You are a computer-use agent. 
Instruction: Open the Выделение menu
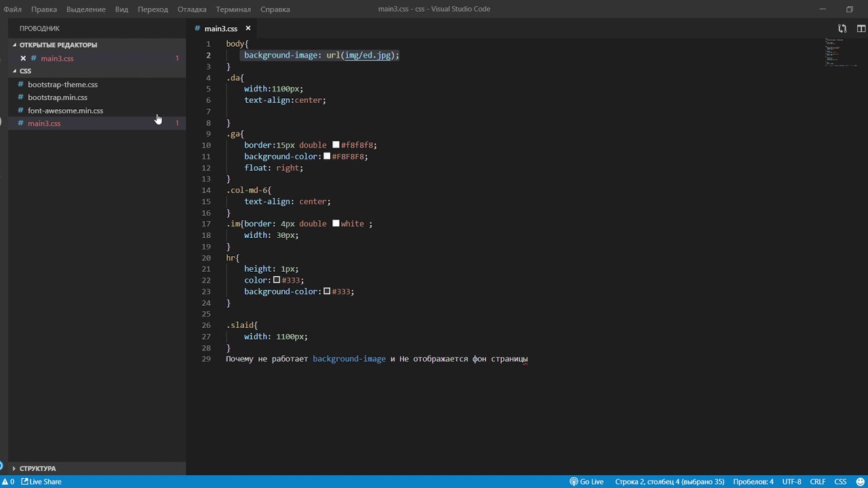pyautogui.click(x=86, y=9)
